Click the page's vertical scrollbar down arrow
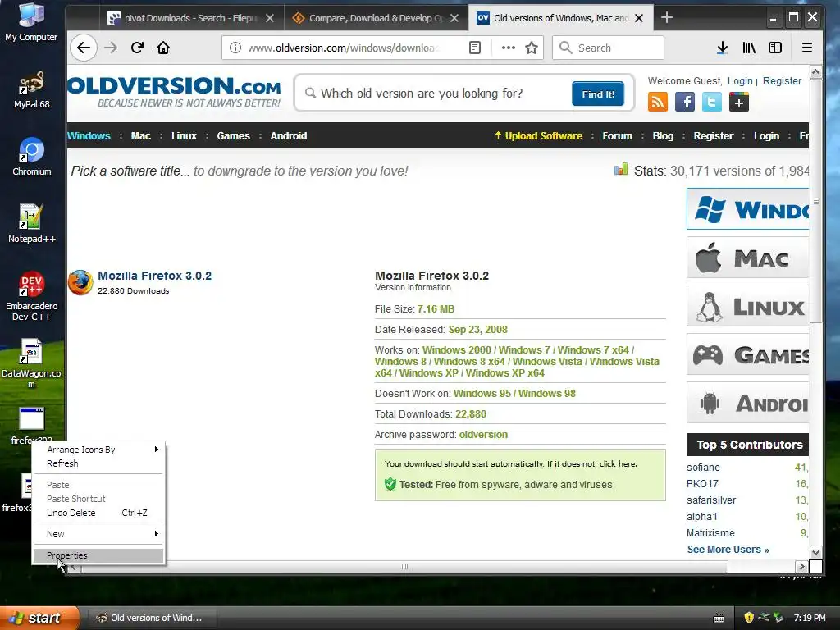 click(815, 552)
